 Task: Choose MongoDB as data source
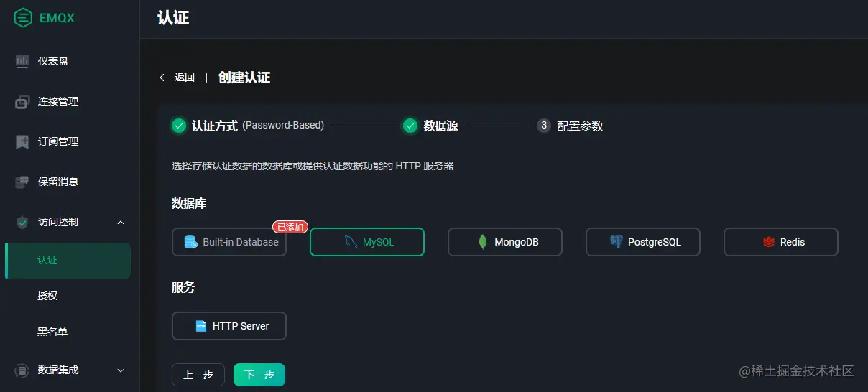coord(505,242)
